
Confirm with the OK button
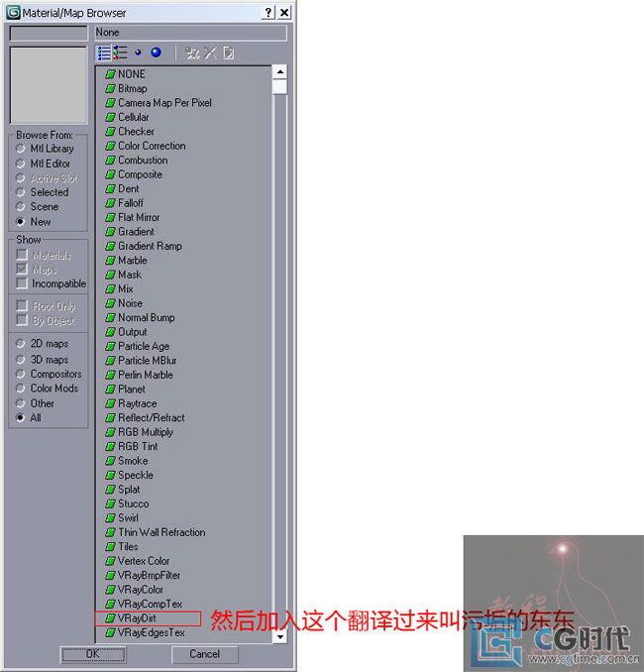93,654
